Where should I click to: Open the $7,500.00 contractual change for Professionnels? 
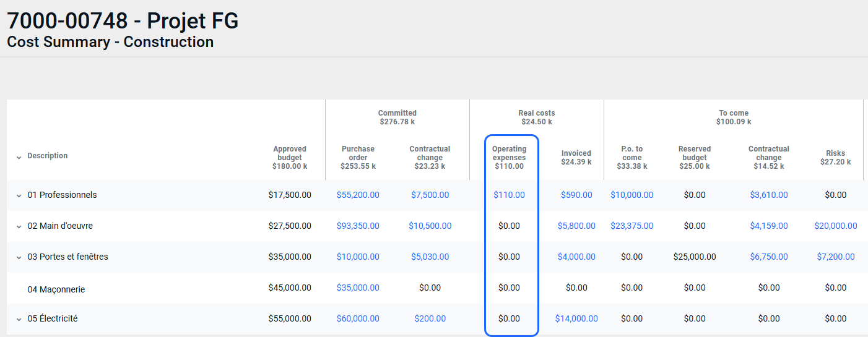(x=430, y=195)
